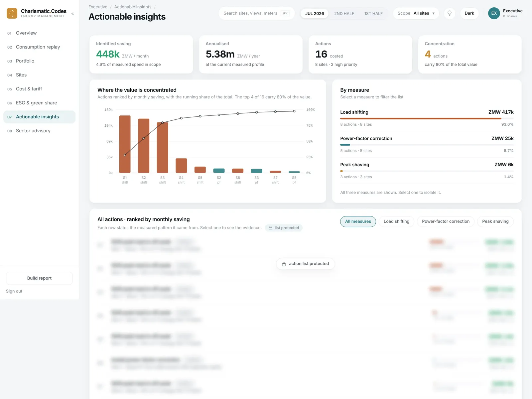
Task: Focus the search sites, views, meters field
Action: tap(256, 13)
